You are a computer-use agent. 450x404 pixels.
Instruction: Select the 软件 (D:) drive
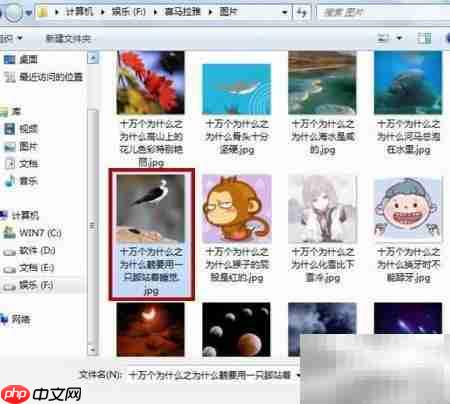[x=29, y=250]
